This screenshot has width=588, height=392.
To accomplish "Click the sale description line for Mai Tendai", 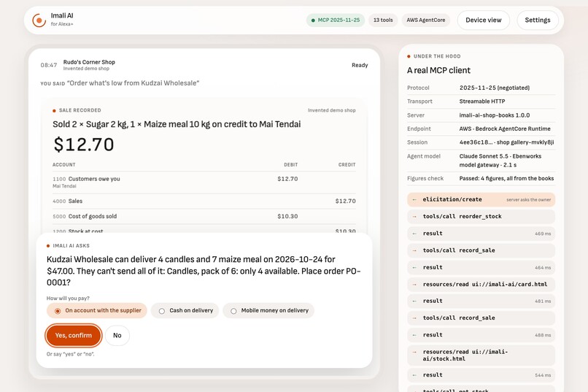I will [177, 125].
